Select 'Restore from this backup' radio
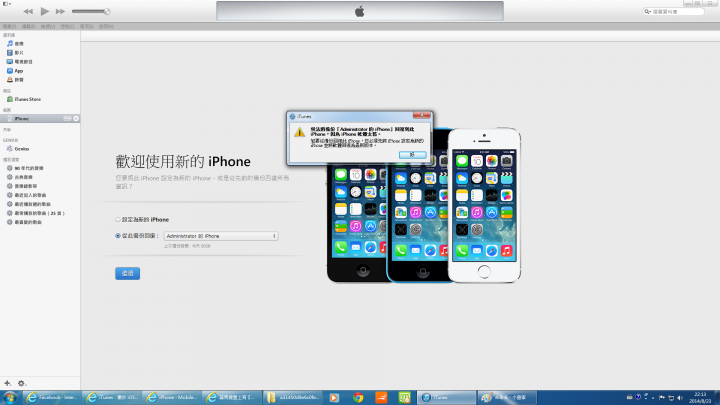 click(118, 236)
